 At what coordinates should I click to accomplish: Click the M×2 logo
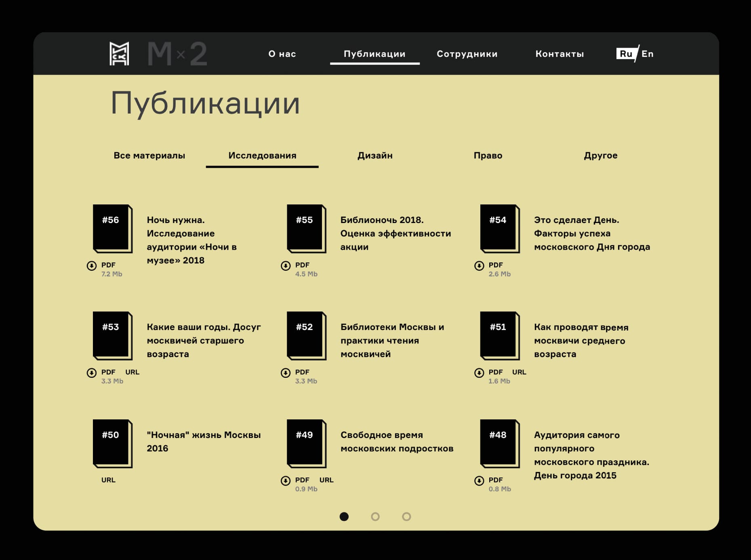(177, 54)
